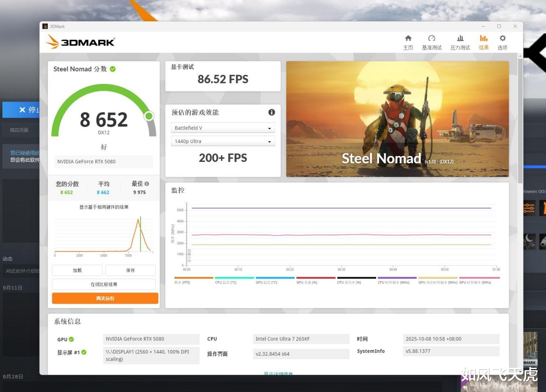546x392 pixels.
Task: Toggle the pink GPU 时钟频率 legend series
Action: [x=479, y=280]
